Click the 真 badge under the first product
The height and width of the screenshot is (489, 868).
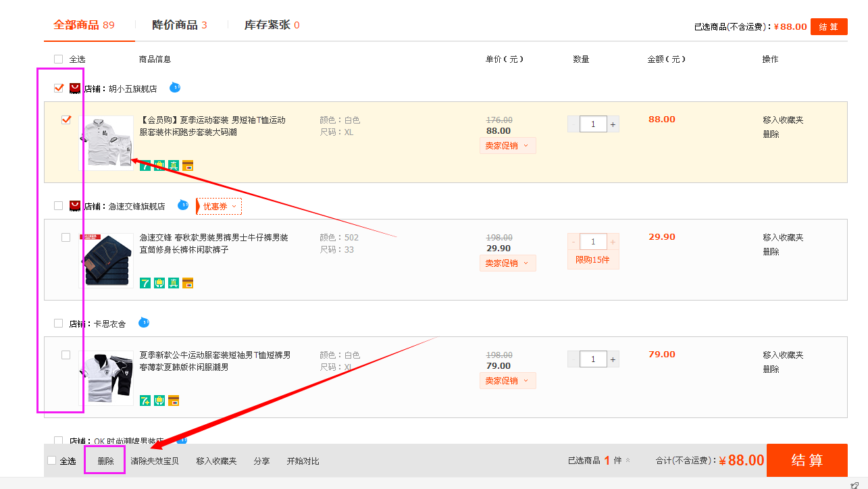[x=173, y=165]
